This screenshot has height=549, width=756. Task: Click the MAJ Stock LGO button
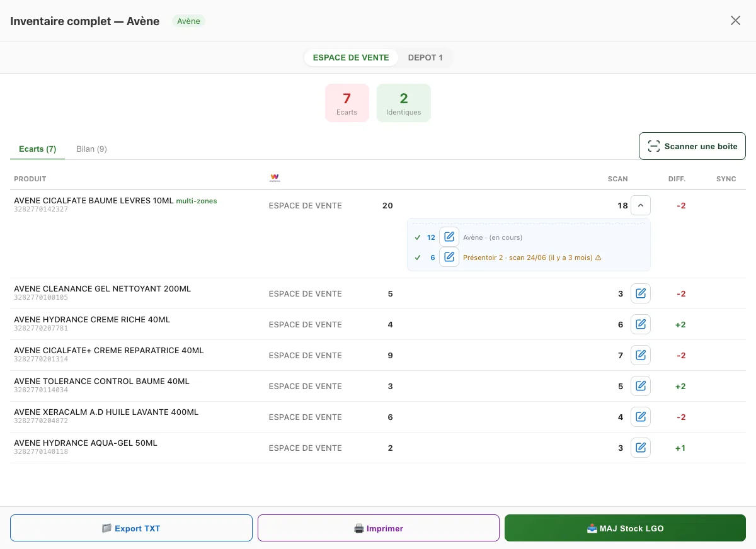coord(625,528)
